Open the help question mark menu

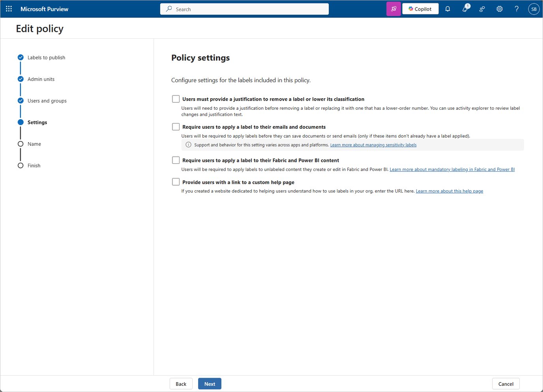pos(517,9)
